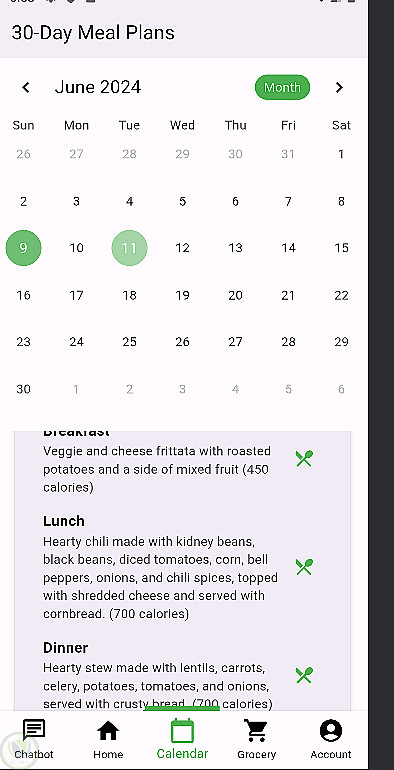Select June 9 on the calendar
The image size is (394, 770).
[24, 248]
